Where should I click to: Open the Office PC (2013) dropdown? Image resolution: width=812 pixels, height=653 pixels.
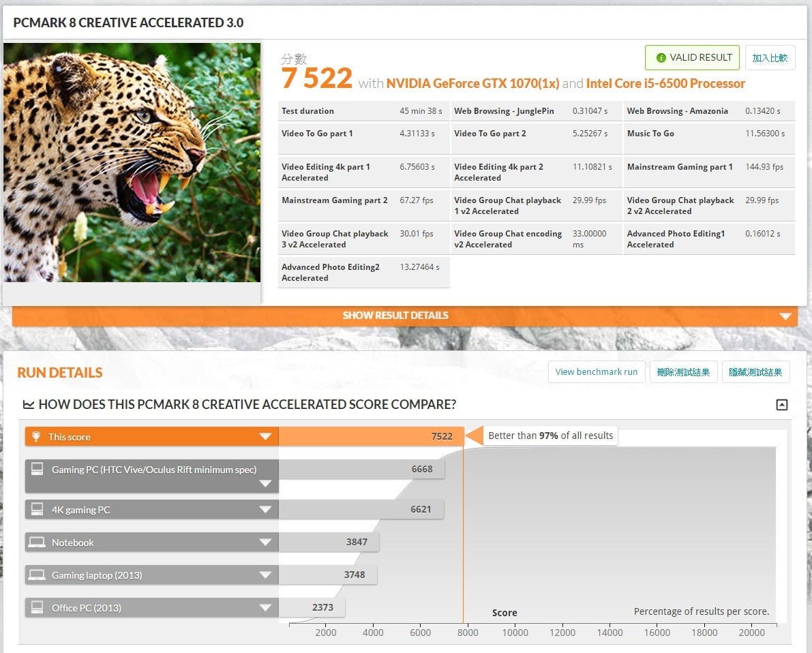(265, 608)
